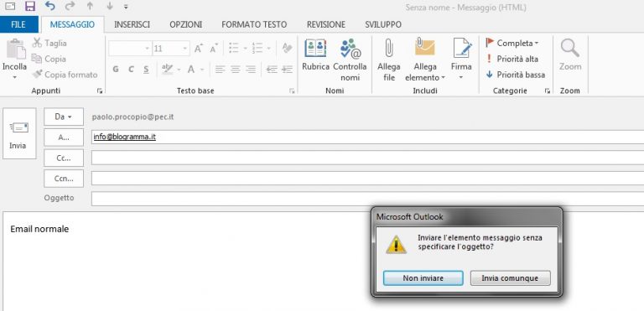
Task: Click the A... recipients button
Action: tap(64, 137)
